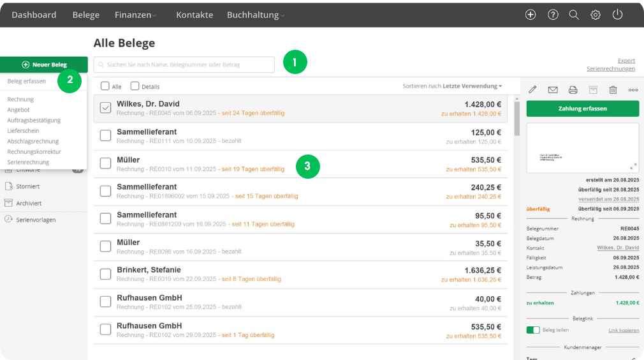Select 'Angebot' from new document menu

pos(18,110)
